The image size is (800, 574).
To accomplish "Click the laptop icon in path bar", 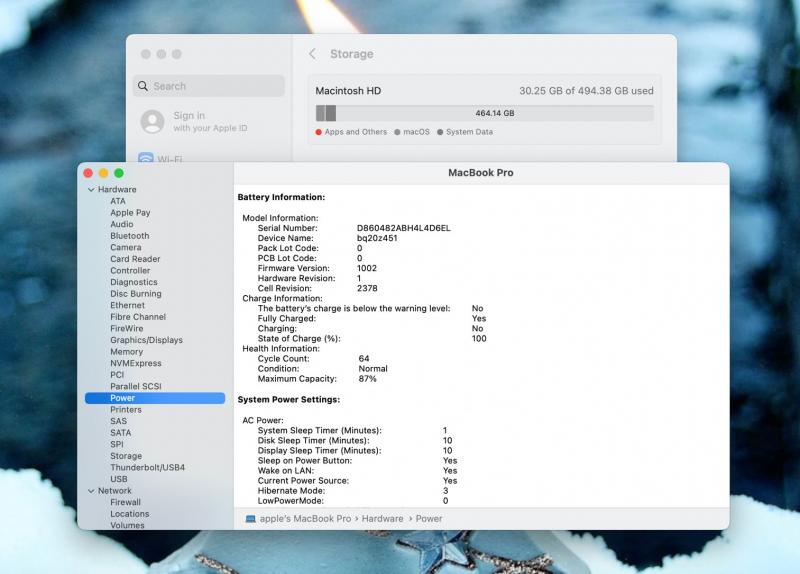I will (x=251, y=519).
